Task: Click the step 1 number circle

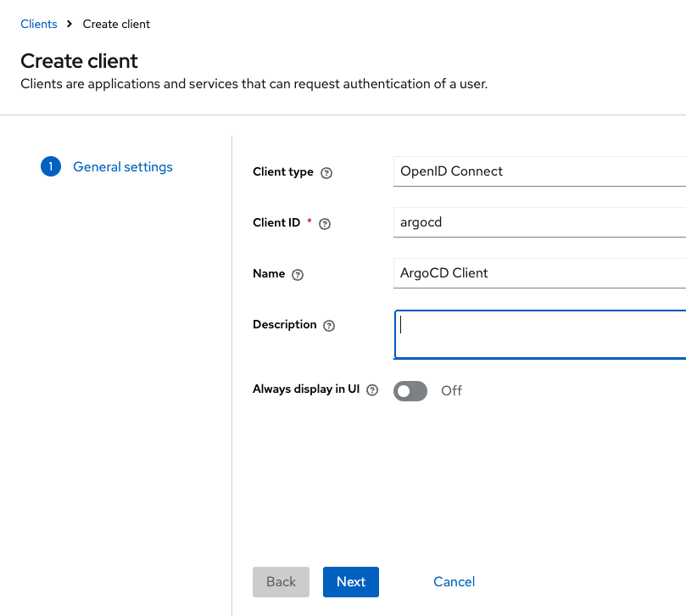Action: pos(50,167)
